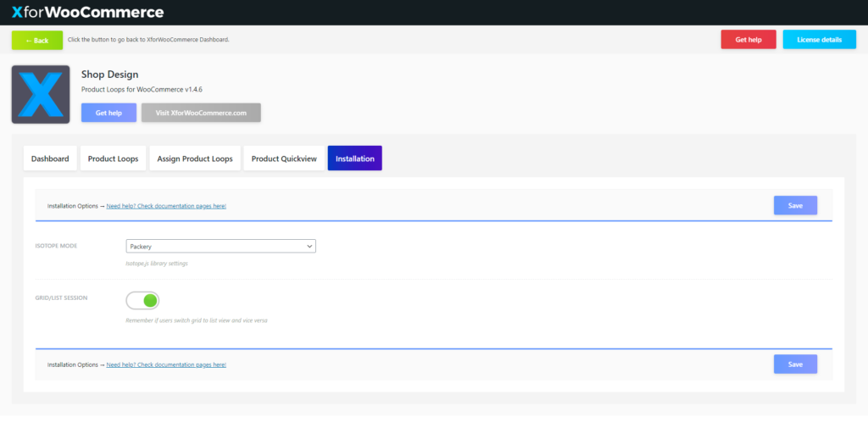Click the top Save button

click(795, 205)
